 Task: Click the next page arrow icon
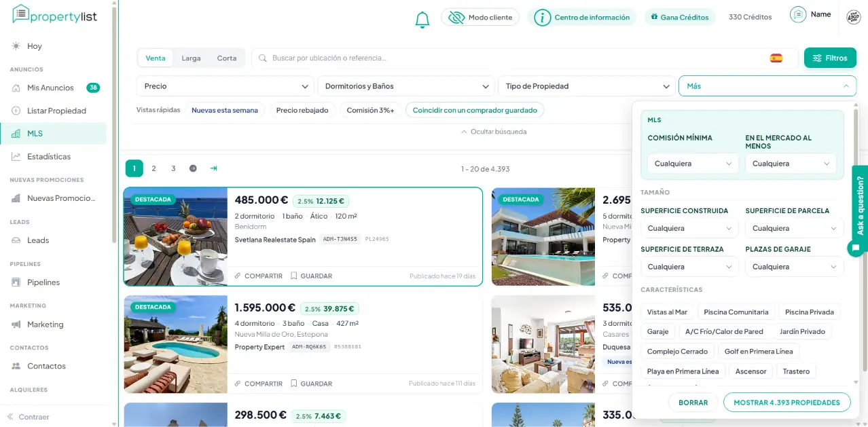[x=193, y=168]
